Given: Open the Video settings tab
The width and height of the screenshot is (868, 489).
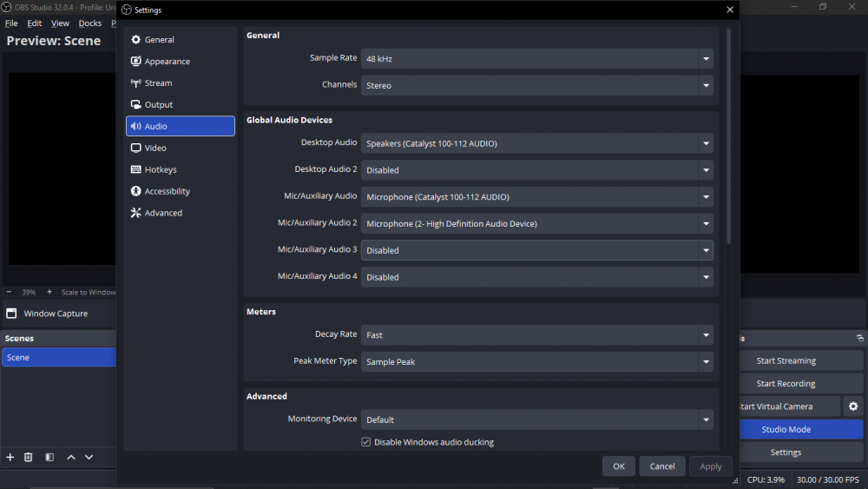Looking at the screenshot, I should pyautogui.click(x=155, y=148).
